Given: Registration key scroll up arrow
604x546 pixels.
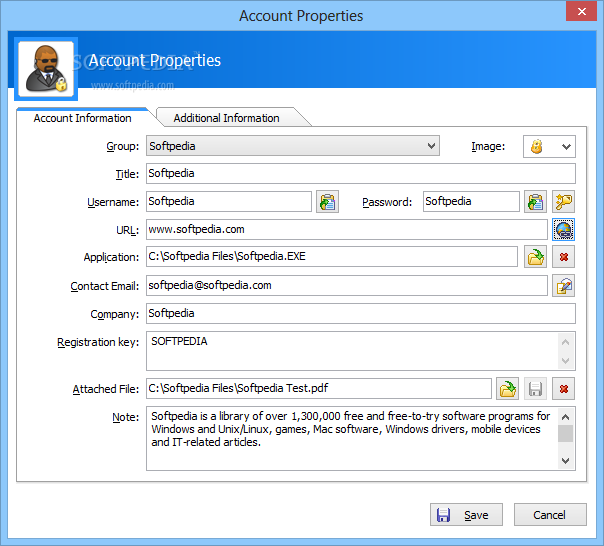Looking at the screenshot, I should click(565, 342).
